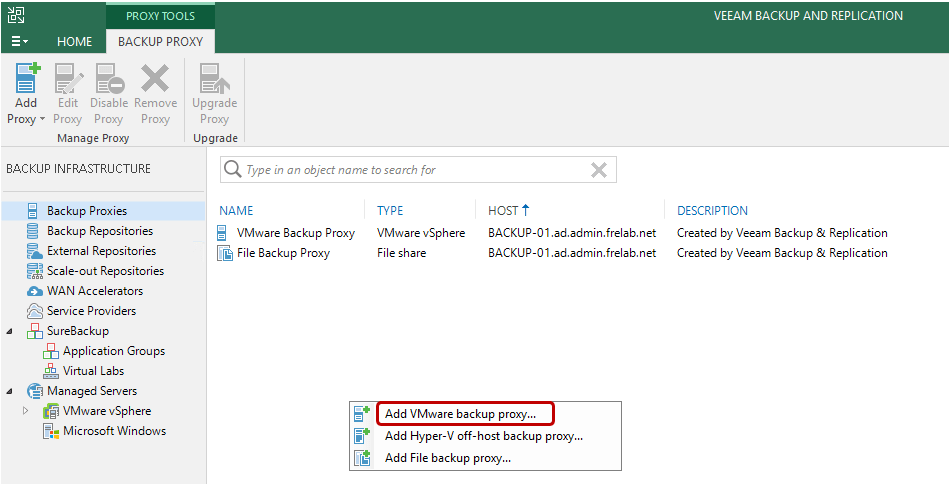
Task: Click the VMware Backup Proxy row icon
Action: [x=223, y=233]
